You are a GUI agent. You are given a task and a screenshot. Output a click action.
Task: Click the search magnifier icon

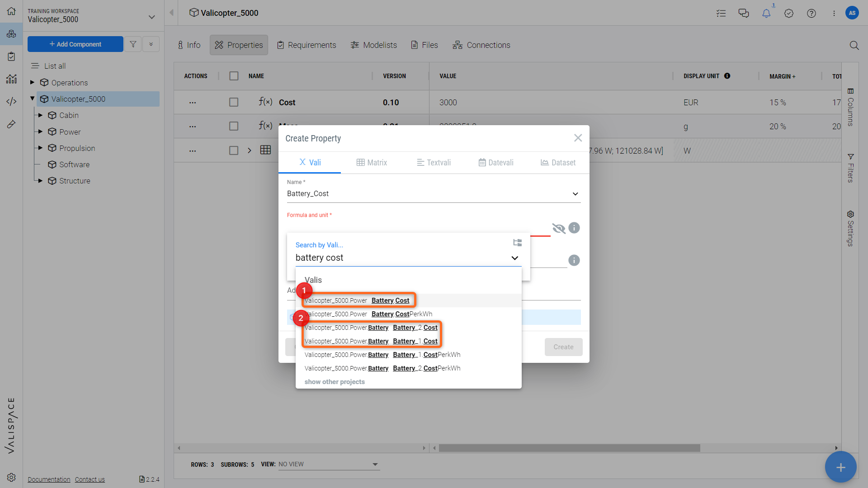854,45
